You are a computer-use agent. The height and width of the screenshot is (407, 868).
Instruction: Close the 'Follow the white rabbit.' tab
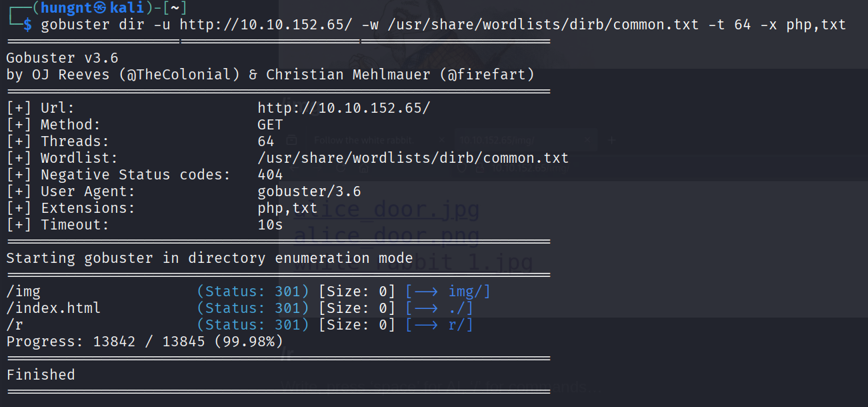click(x=441, y=140)
